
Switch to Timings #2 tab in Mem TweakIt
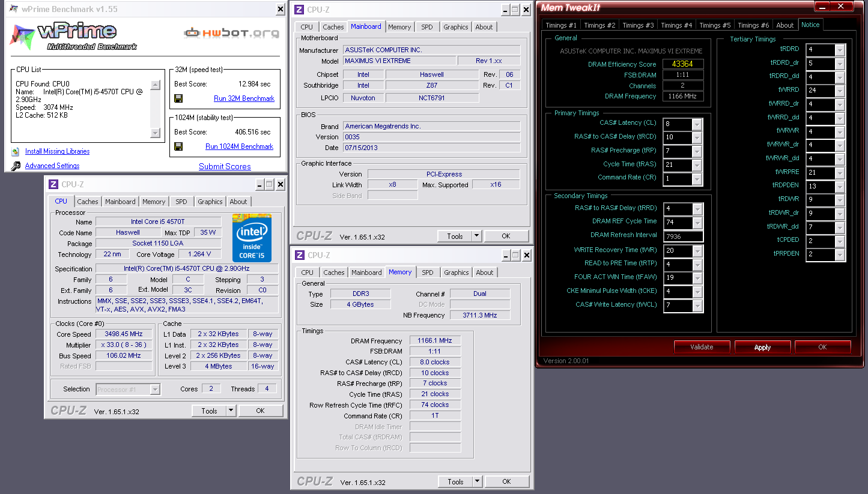[599, 25]
